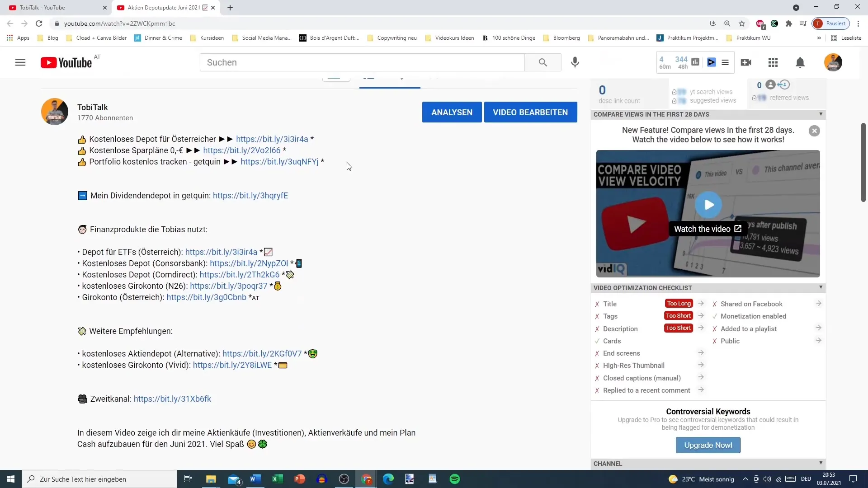The image size is (868, 488).
Task: Open OBS Studio from the taskbar
Action: click(344, 479)
